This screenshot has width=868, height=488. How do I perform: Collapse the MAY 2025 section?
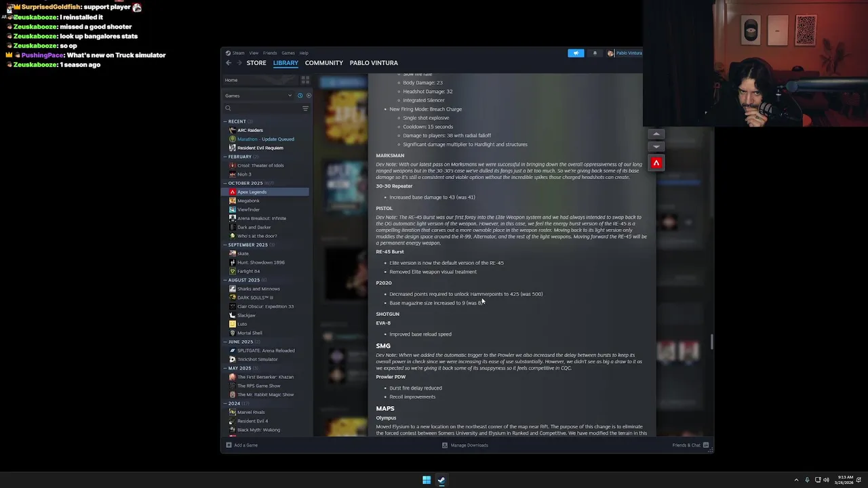tap(225, 368)
